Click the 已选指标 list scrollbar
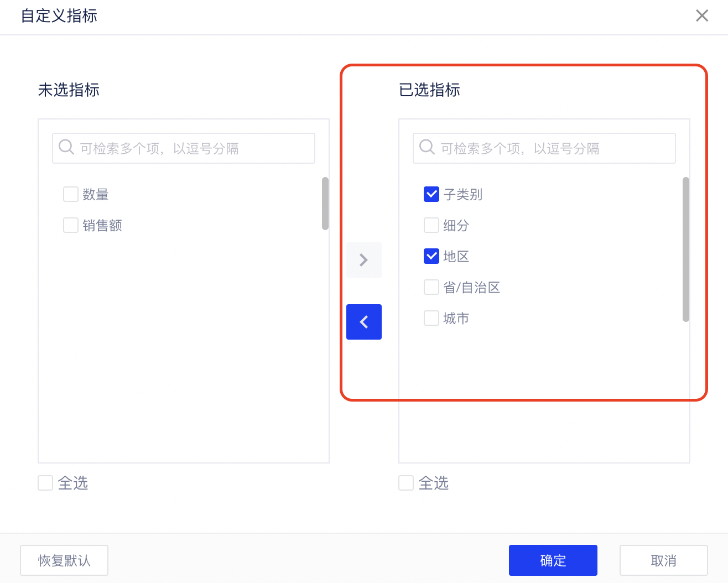This screenshot has height=583, width=728. (x=686, y=249)
